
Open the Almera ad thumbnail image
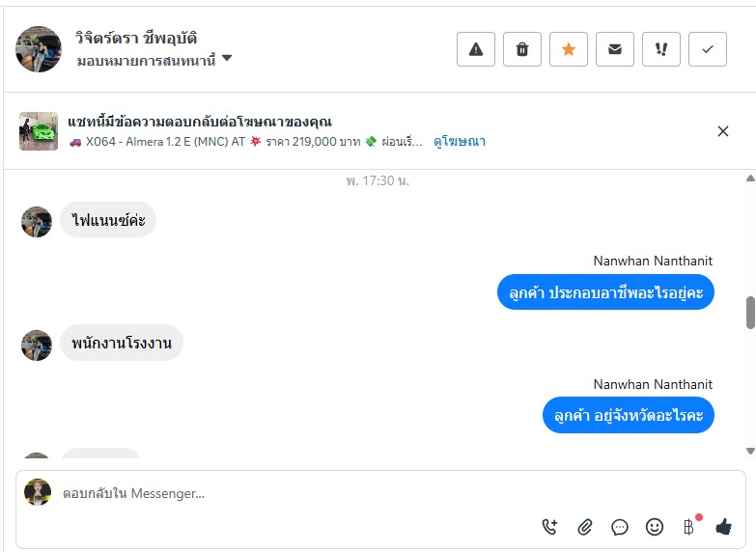[x=39, y=131]
